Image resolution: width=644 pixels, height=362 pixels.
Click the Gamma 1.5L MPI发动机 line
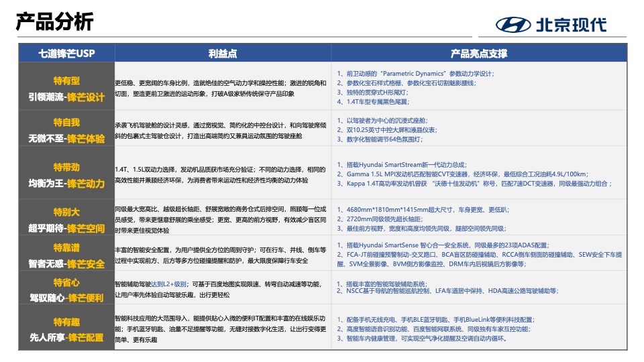(463, 174)
